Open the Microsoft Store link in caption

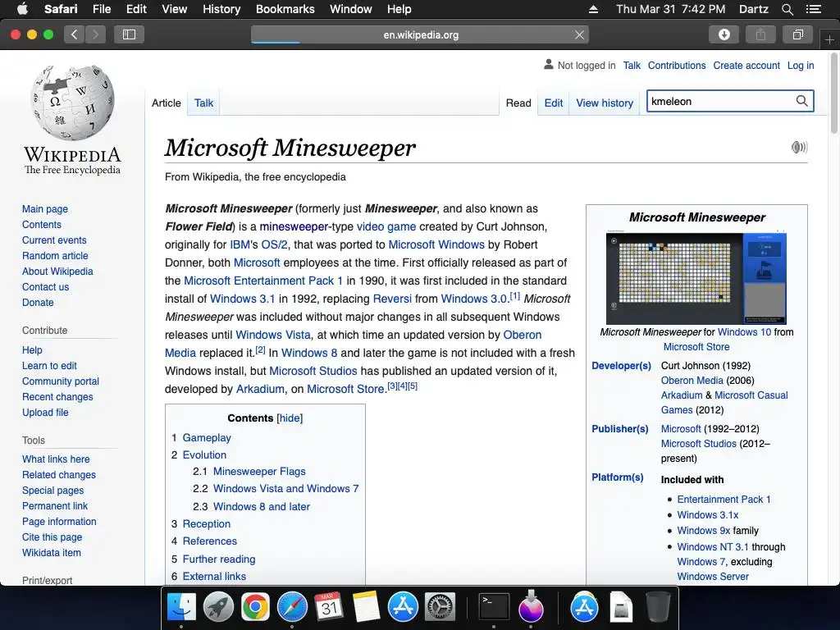point(696,347)
